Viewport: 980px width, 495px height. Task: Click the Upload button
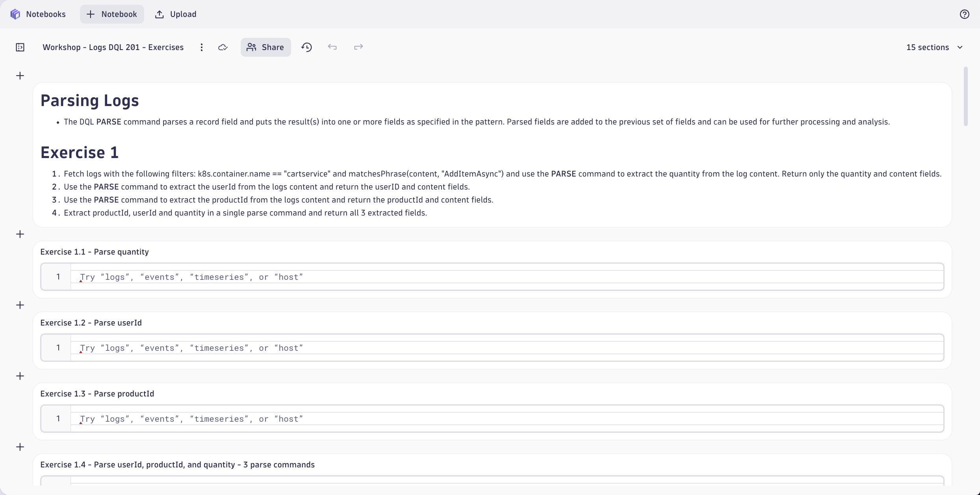(176, 14)
